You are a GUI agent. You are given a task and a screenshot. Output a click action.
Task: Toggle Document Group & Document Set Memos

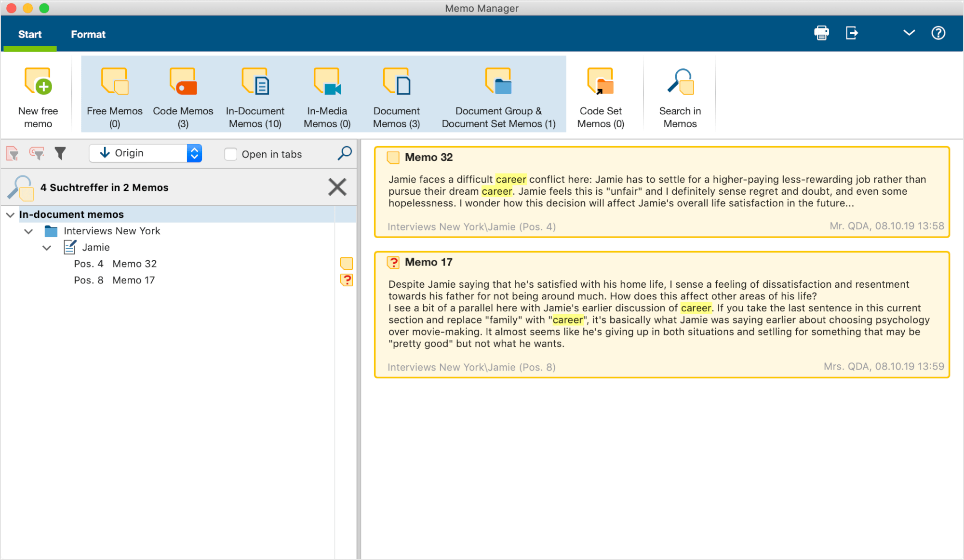pyautogui.click(x=499, y=97)
